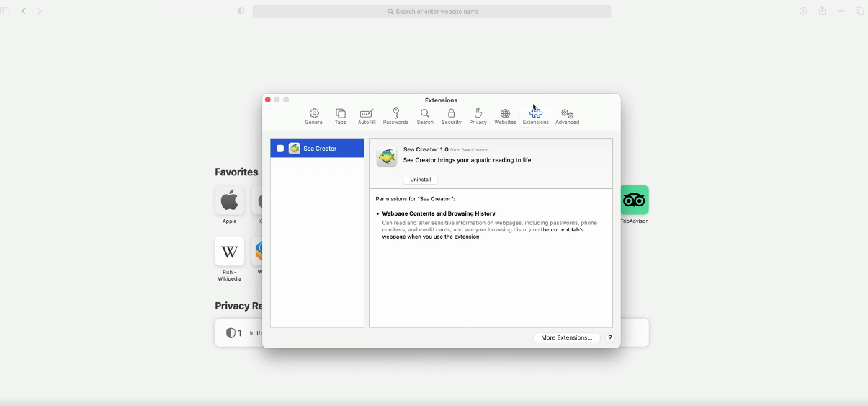Open the Fish - Wikipedia favorite
This screenshot has width=868, height=406.
click(x=229, y=259)
